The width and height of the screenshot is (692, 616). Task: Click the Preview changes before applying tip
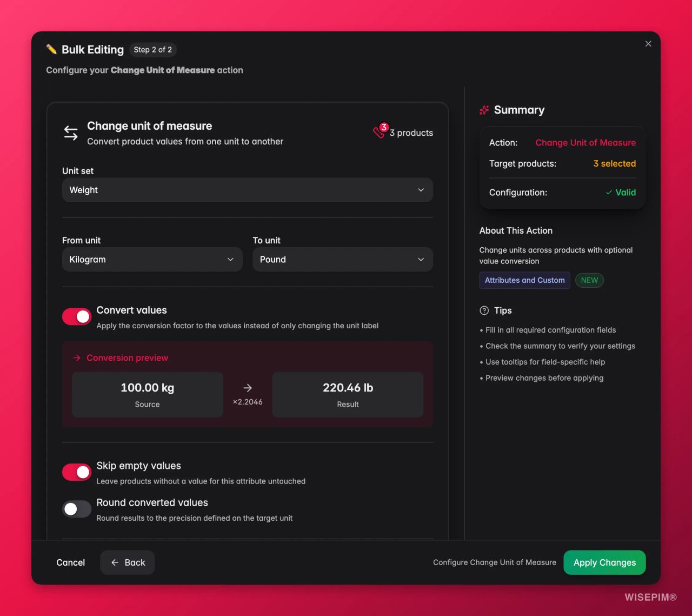pos(544,378)
